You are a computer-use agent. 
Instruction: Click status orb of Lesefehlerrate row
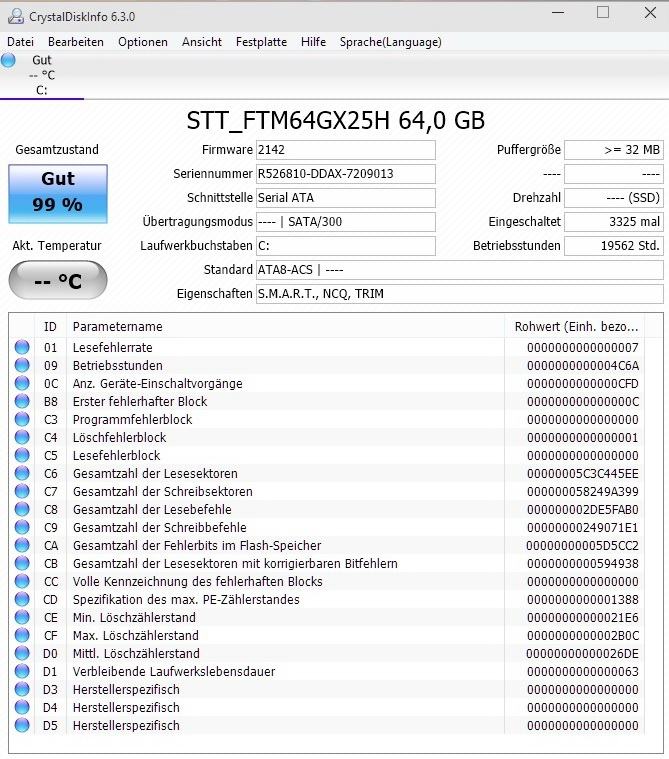(x=22, y=347)
